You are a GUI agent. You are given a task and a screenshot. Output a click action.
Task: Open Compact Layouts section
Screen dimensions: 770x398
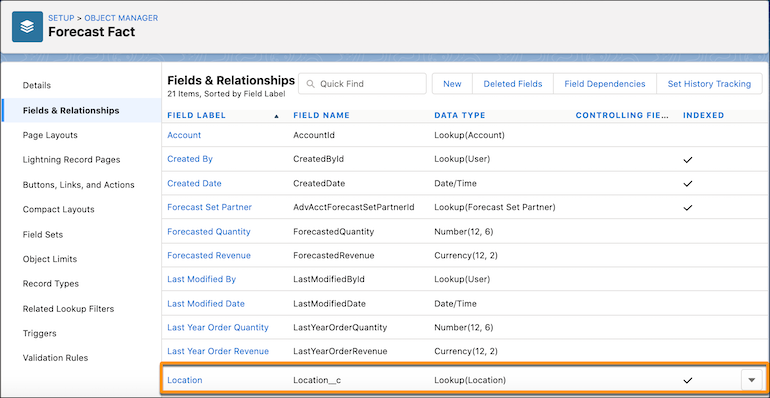click(58, 209)
